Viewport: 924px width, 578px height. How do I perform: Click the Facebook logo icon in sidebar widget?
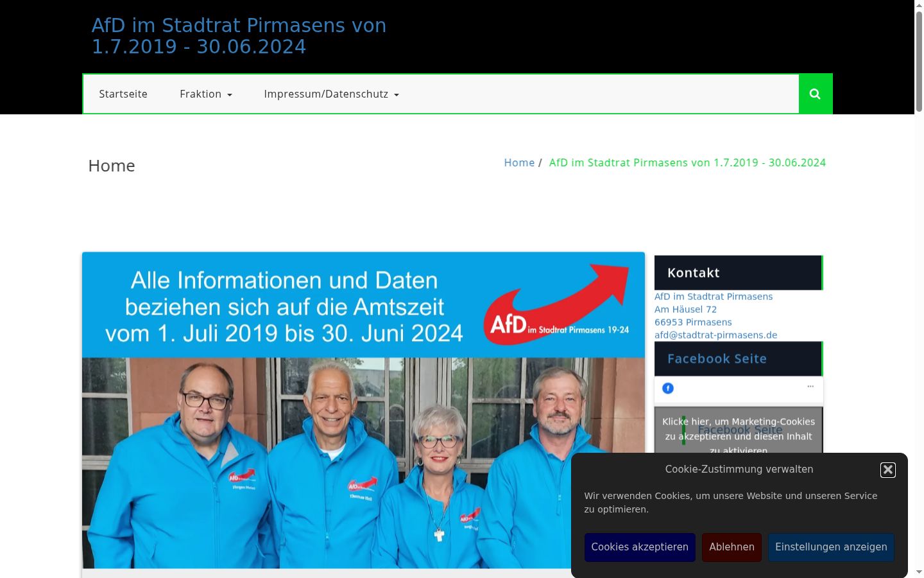tap(668, 388)
